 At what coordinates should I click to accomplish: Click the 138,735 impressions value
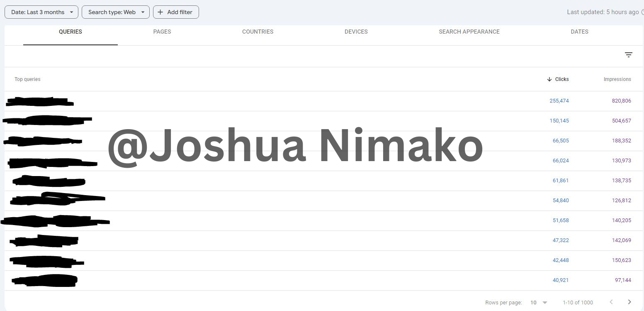(621, 181)
